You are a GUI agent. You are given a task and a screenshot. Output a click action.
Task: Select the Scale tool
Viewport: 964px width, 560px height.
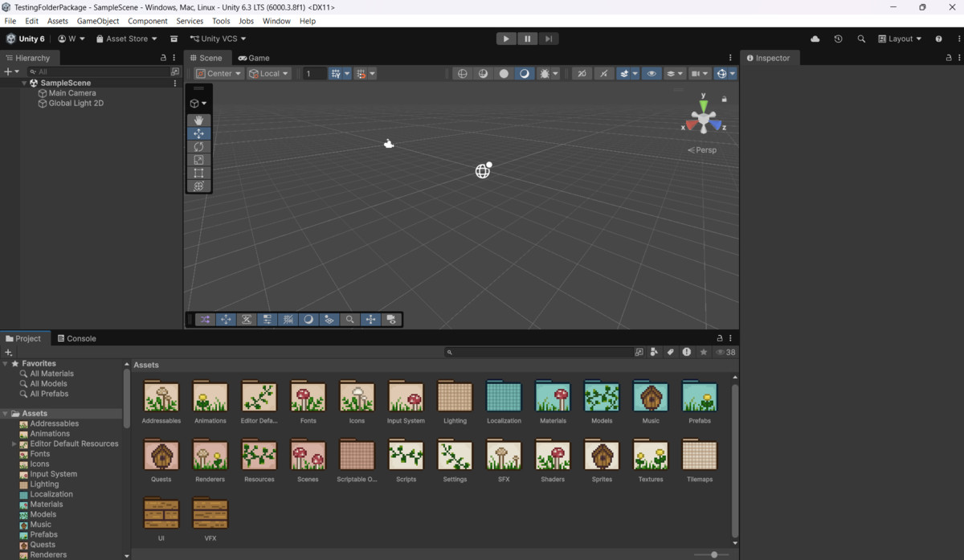[x=198, y=160]
